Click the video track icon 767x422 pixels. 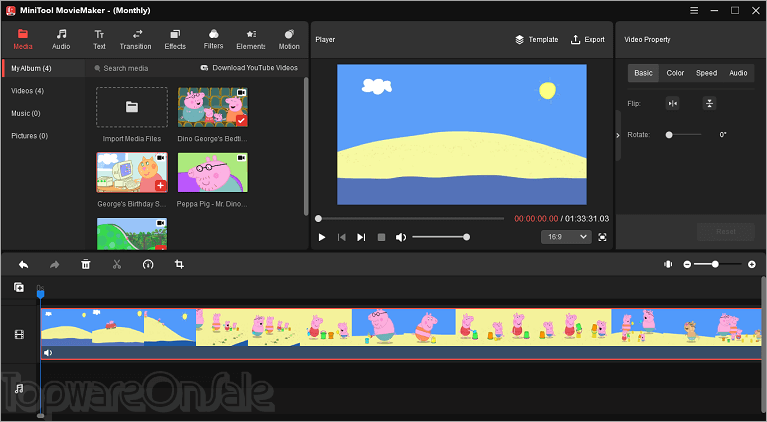point(19,335)
